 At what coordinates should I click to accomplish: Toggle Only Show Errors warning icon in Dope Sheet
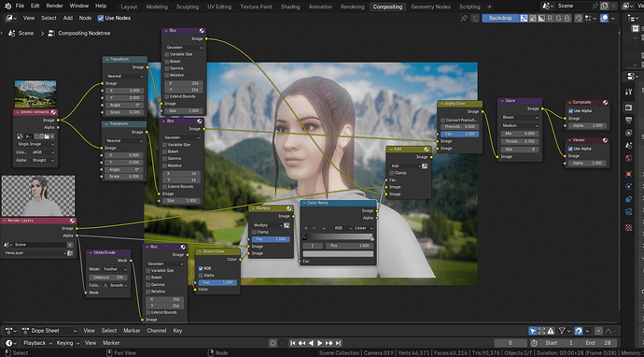click(x=551, y=331)
